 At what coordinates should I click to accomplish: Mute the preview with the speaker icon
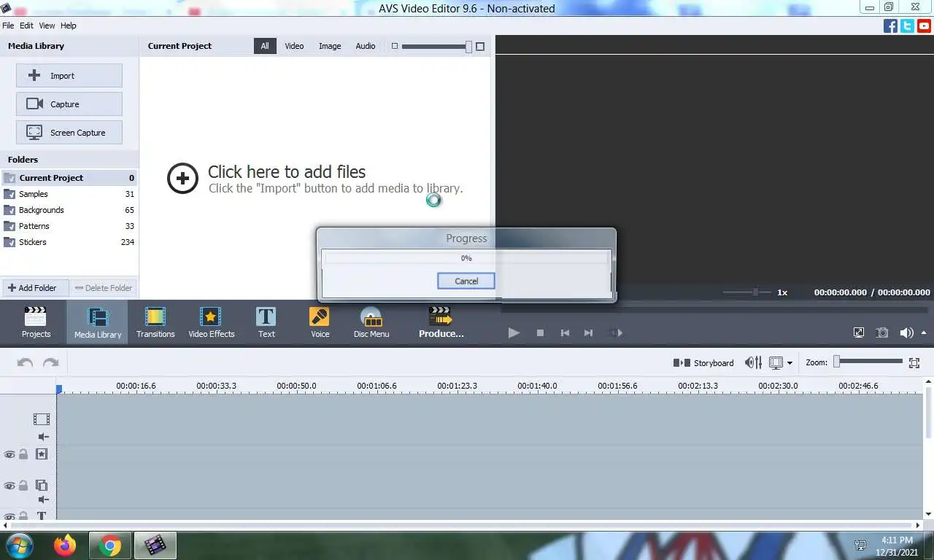tap(906, 332)
